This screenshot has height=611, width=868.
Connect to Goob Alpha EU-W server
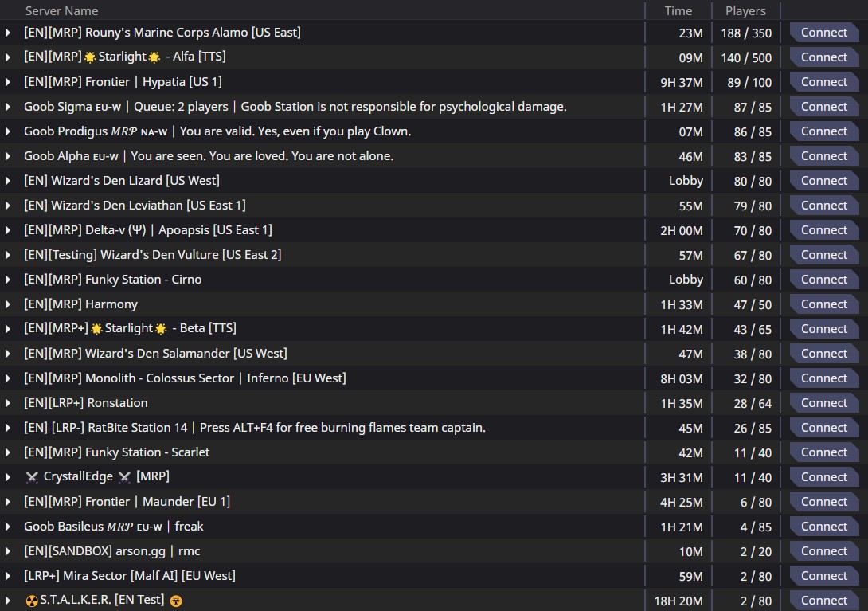click(x=823, y=156)
